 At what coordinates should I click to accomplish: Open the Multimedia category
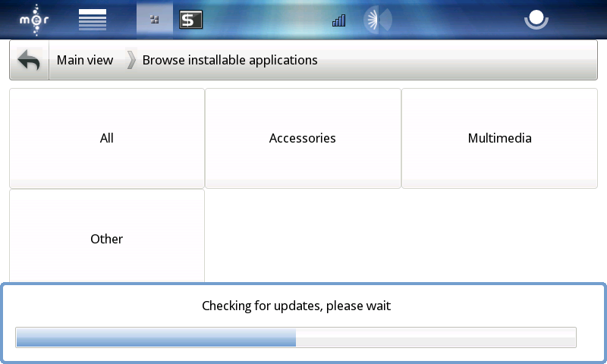499,138
